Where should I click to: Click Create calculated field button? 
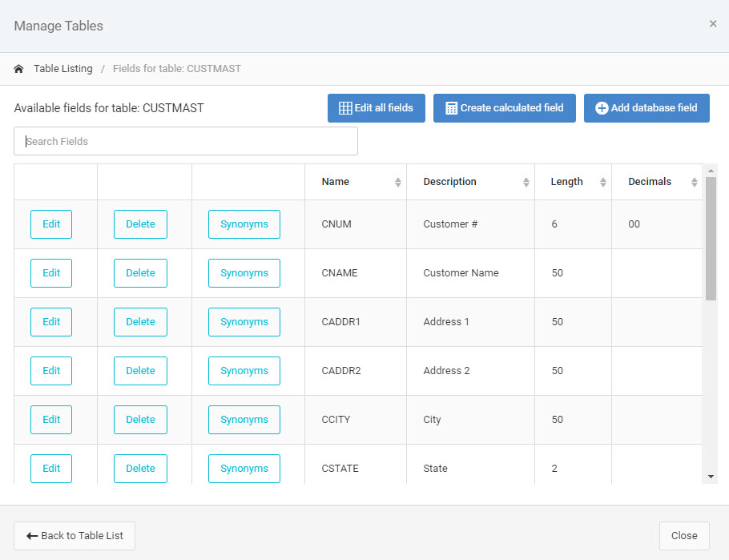pyautogui.click(x=505, y=108)
